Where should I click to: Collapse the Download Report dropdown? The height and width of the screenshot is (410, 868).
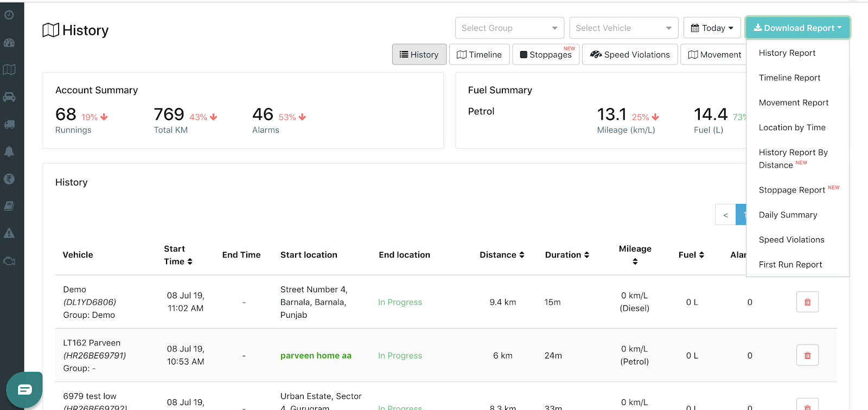pos(797,28)
